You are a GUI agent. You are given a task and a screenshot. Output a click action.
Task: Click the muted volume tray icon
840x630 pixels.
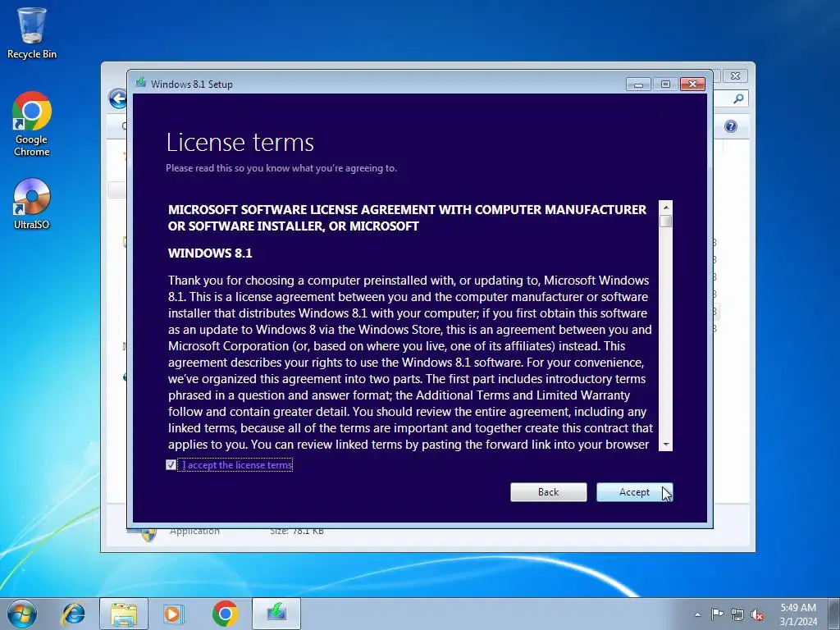click(757, 614)
